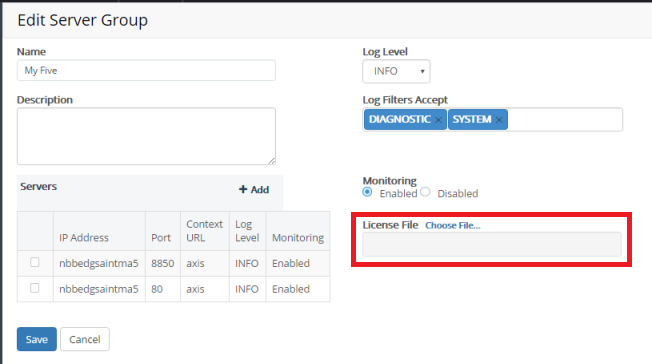Remove the SYSTEM log filter tag
652x364 pixels.
[499, 120]
